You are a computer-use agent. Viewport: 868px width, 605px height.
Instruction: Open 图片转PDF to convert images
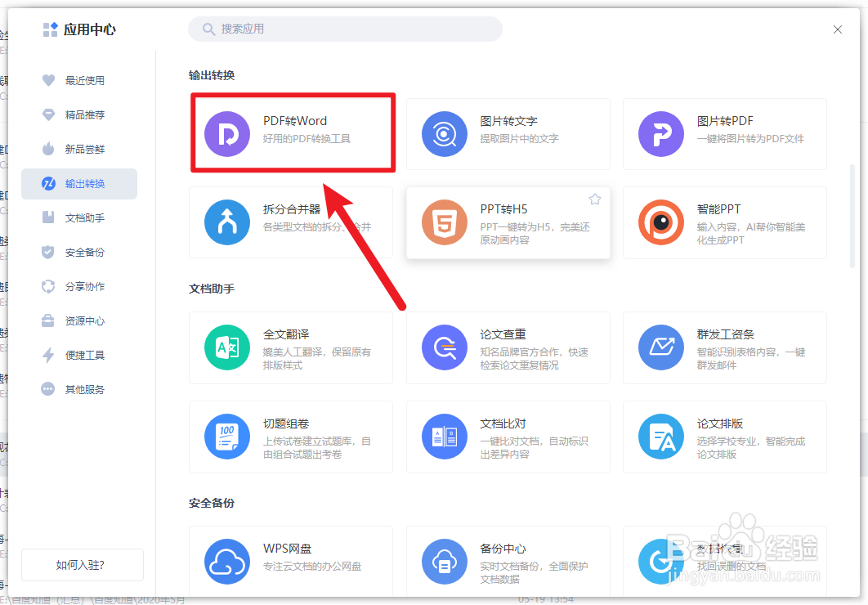724,132
